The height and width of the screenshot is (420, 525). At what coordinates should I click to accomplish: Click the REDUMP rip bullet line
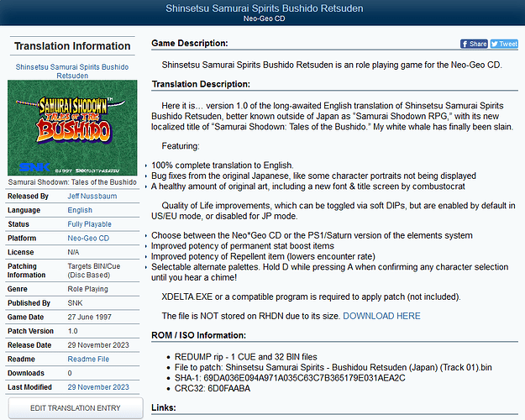click(x=246, y=357)
